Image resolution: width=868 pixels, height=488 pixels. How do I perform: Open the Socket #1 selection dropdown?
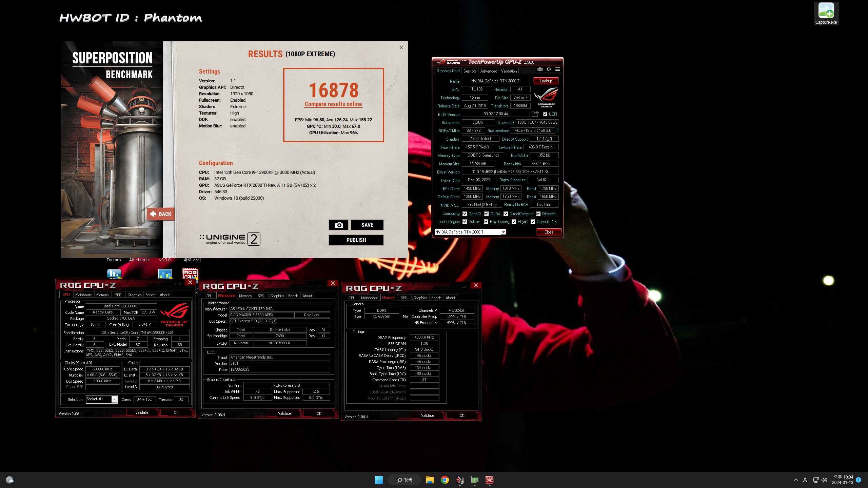101,399
